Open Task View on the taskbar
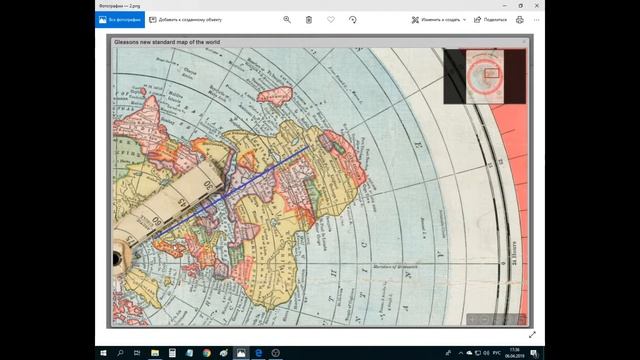The height and width of the screenshot is (360, 640). [x=137, y=353]
